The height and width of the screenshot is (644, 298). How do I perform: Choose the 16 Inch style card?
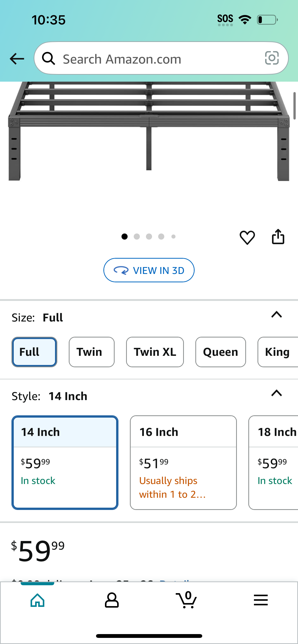pos(183,463)
